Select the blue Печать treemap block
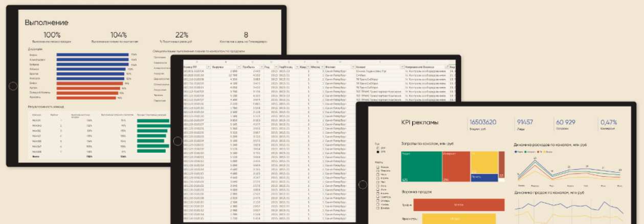Image resolution: width=644 pixels, height=224 pixels. tap(484, 177)
